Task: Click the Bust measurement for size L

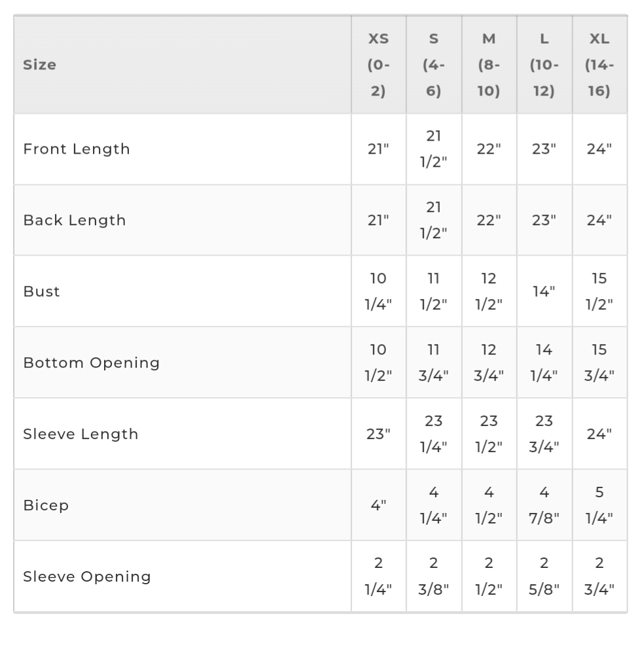Action: [x=544, y=292]
